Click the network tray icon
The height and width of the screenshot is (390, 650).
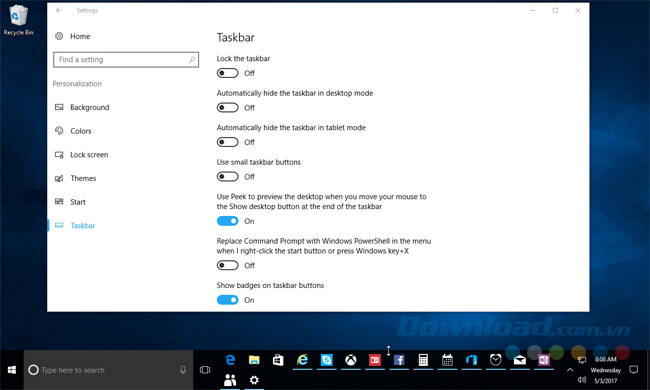[x=582, y=360]
